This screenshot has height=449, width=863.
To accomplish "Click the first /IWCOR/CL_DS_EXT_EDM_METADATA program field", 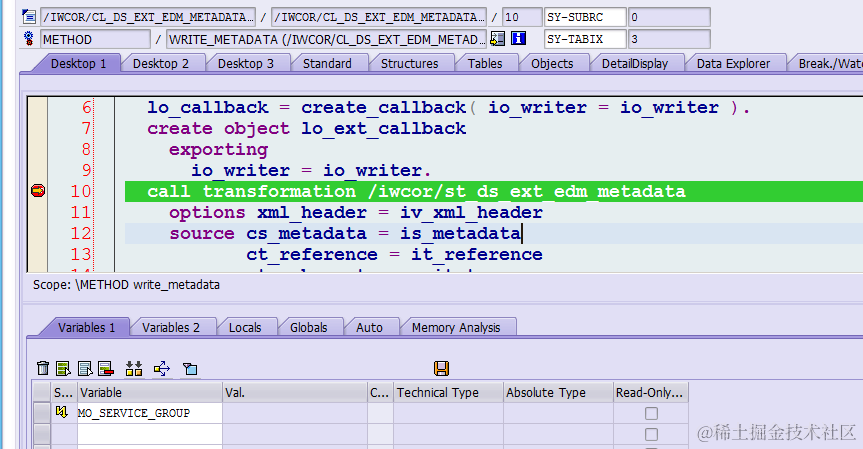I will (148, 17).
